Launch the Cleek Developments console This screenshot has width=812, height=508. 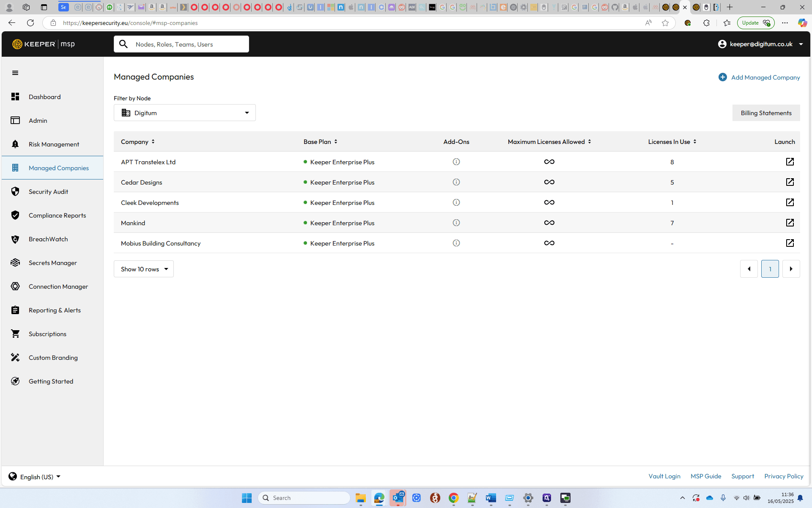pos(790,202)
